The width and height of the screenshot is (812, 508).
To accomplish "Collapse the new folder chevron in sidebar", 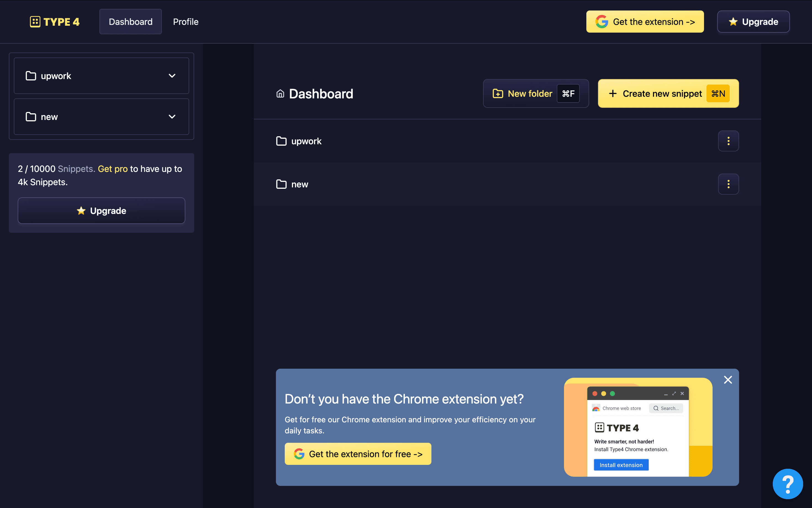I will 172,117.
